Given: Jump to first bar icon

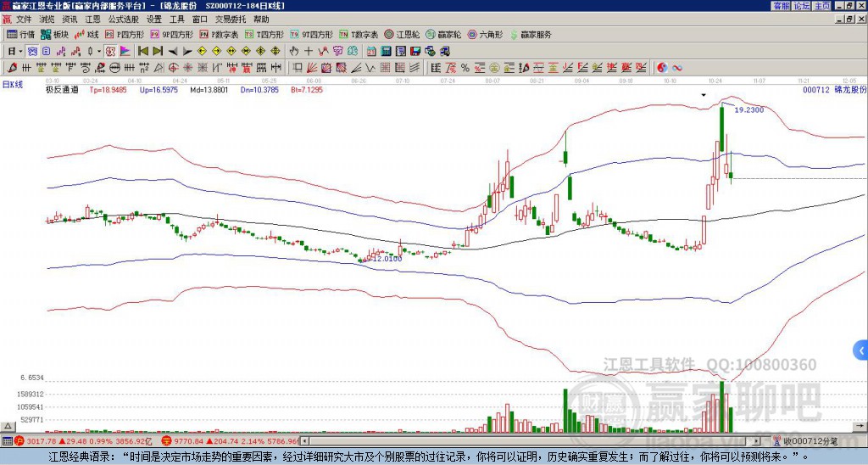Looking at the screenshot, I should pos(142,52).
